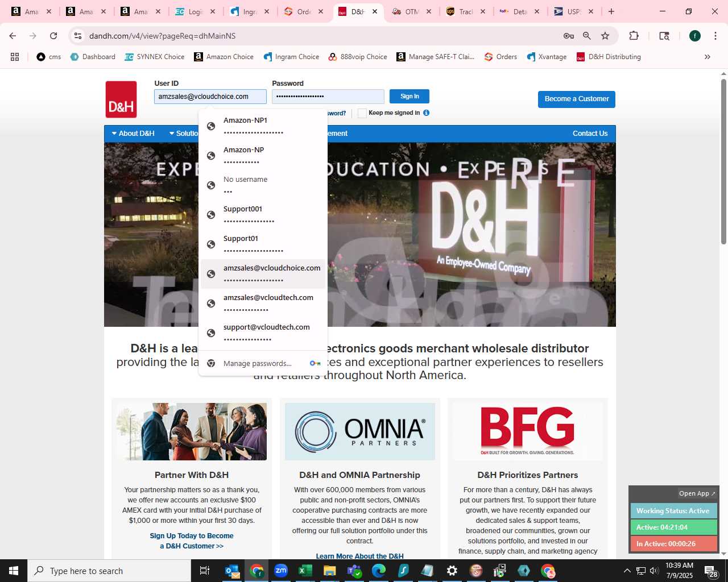The width and height of the screenshot is (728, 582).
Task: Click the User ID input field
Action: (x=210, y=97)
